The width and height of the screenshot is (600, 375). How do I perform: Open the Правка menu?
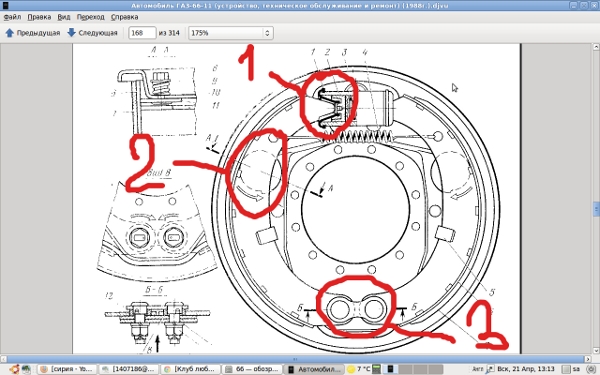39,17
